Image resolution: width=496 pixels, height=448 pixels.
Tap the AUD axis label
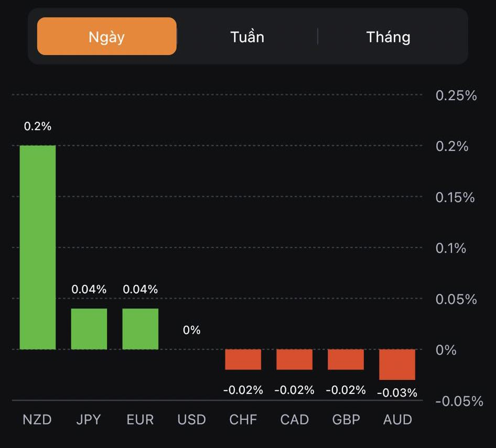[x=397, y=420]
